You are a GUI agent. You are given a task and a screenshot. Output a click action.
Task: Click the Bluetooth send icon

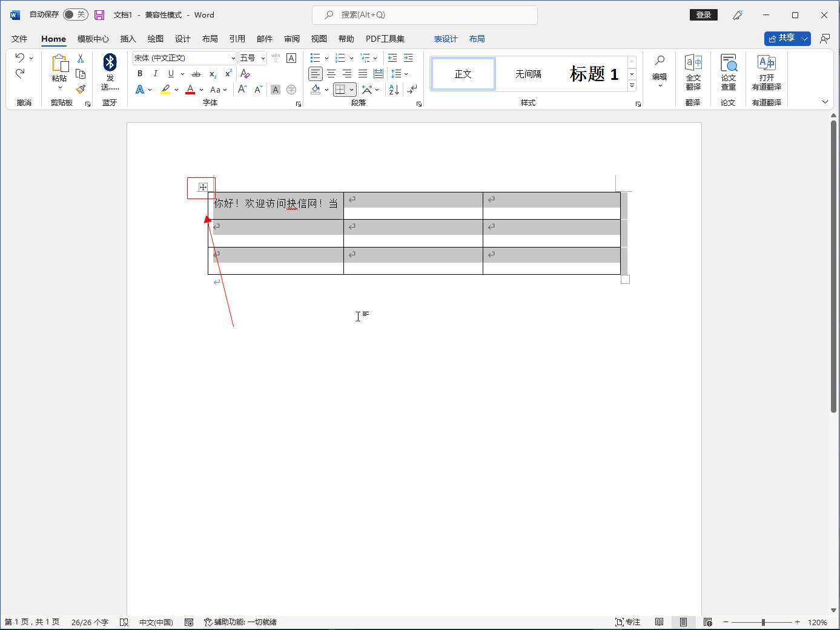110,63
